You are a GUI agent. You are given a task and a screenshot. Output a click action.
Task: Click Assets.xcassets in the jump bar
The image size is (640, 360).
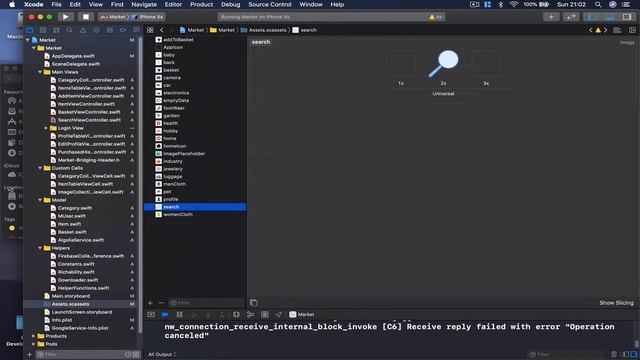[264, 30]
